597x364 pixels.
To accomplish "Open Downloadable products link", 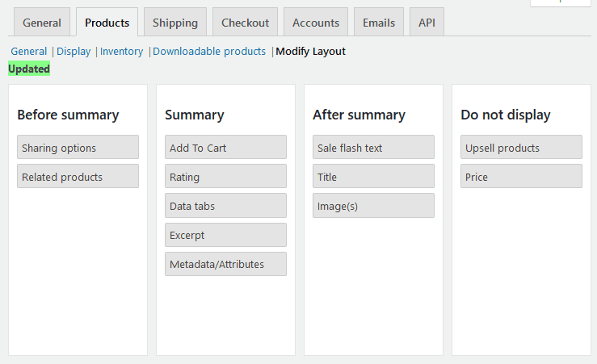I will tap(209, 52).
